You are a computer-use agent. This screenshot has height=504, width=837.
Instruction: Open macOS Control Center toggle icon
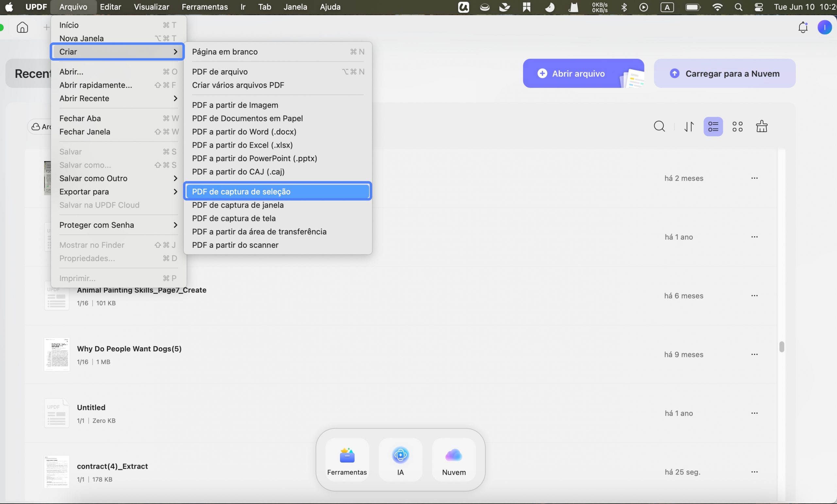pyautogui.click(x=759, y=7)
